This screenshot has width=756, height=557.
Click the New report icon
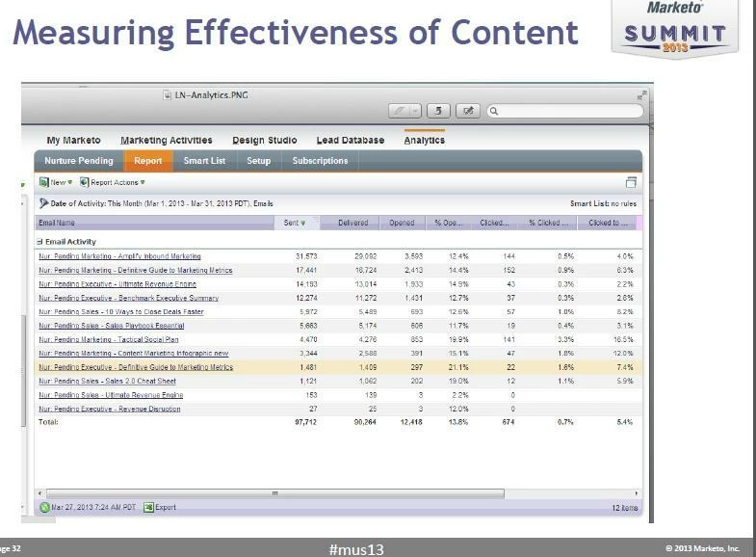(44, 182)
